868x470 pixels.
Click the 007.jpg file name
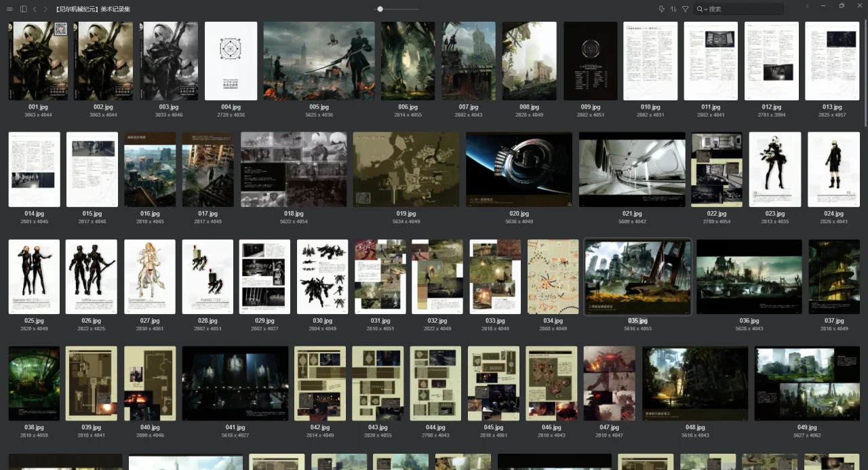point(469,107)
